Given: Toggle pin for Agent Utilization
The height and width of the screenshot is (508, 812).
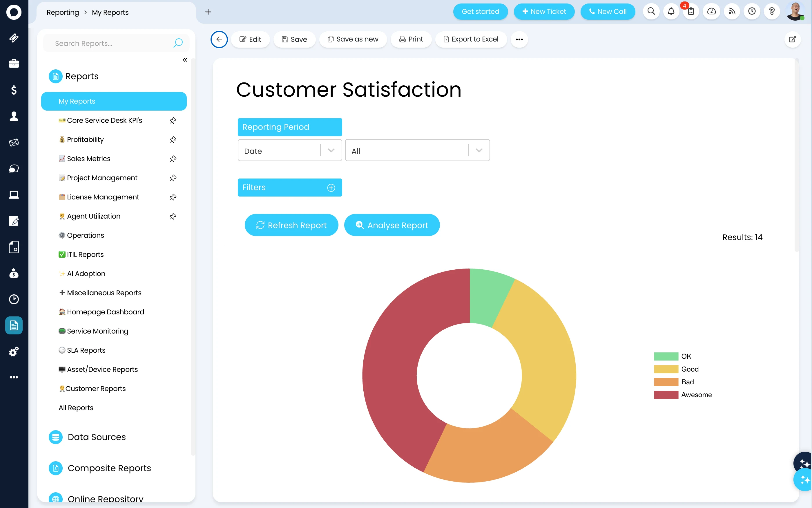Looking at the screenshot, I should [x=173, y=216].
